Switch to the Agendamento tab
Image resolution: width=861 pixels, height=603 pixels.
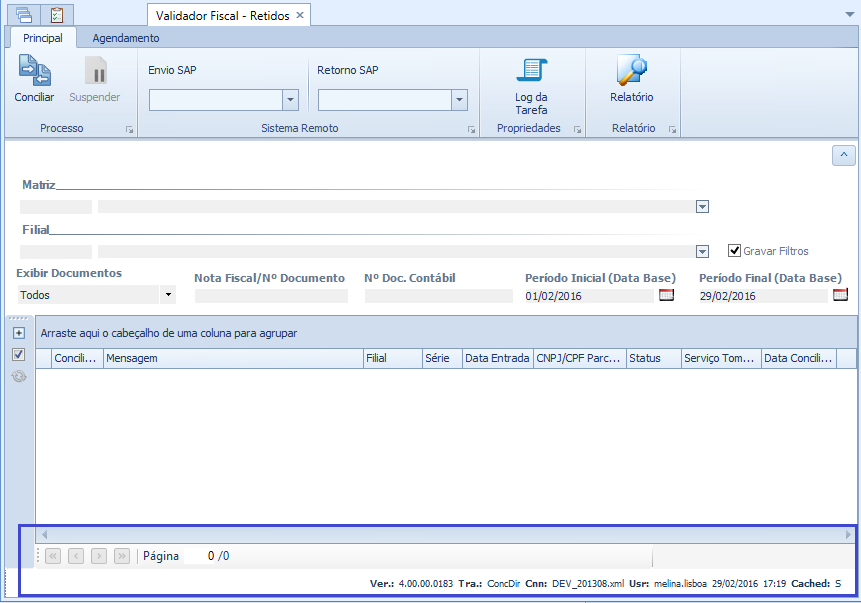125,38
